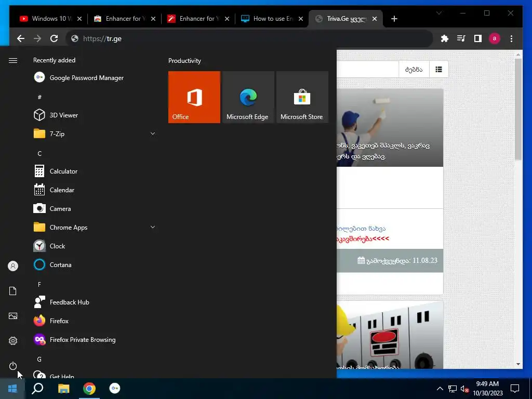Switch to the How to use Enhancer tab
Screen dimensions: 532x399
pos(272,19)
